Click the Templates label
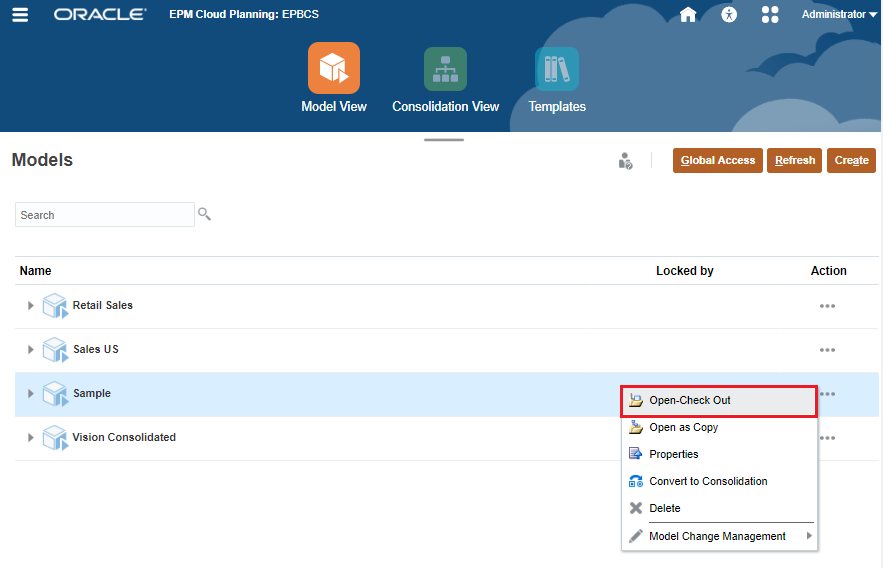883x568 pixels. (x=557, y=106)
